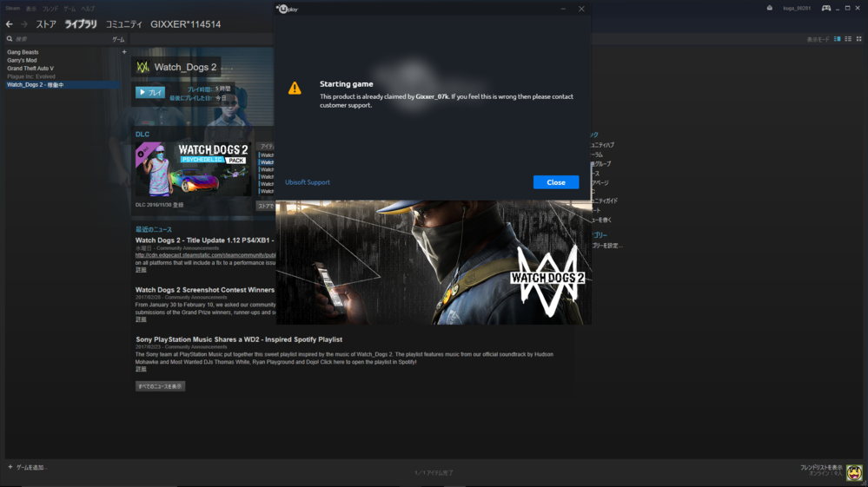Image resolution: width=868 pixels, height=487 pixels.
Task: Select Grand Theft Auto V in game list
Action: pos(30,69)
